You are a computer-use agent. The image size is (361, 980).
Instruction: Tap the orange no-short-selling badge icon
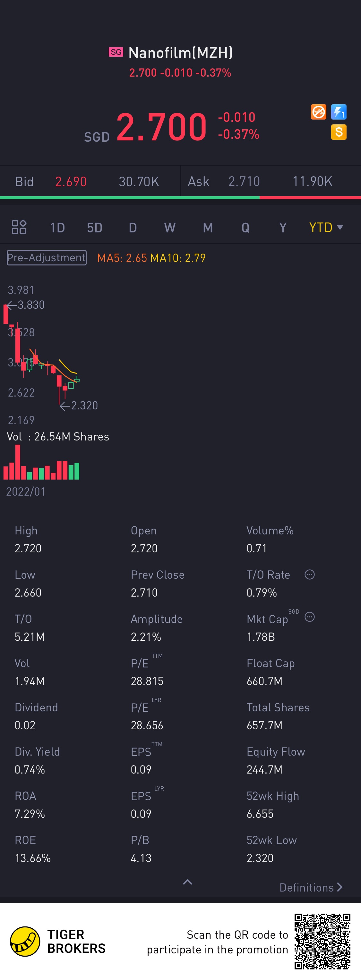click(318, 112)
